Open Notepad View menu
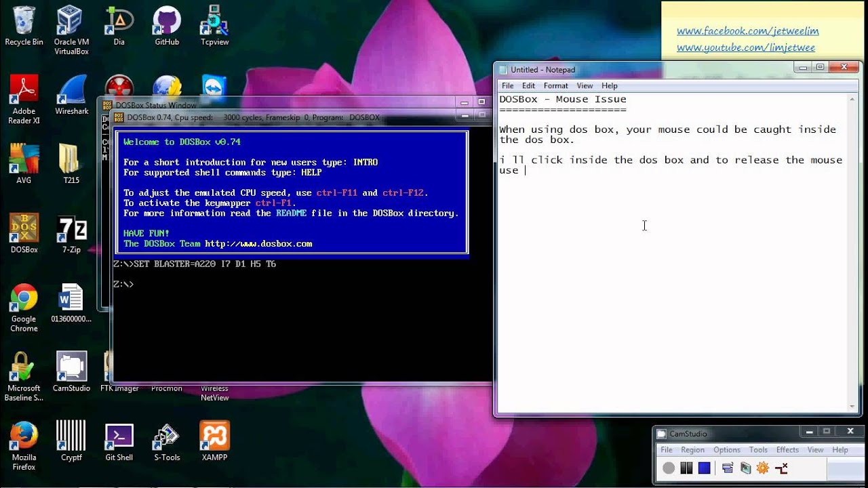Viewport: 868px width, 488px height. pos(585,85)
